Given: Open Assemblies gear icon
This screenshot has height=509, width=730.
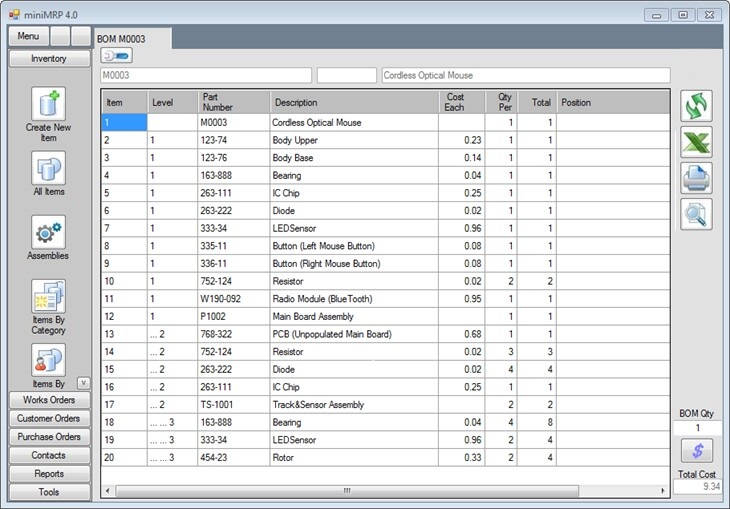Looking at the screenshot, I should coord(48,232).
